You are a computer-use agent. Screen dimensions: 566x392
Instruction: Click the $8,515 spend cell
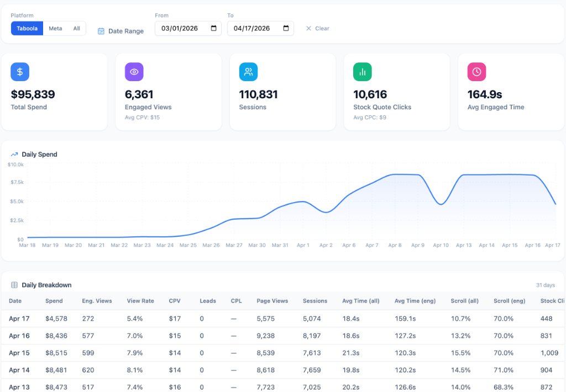click(x=56, y=353)
